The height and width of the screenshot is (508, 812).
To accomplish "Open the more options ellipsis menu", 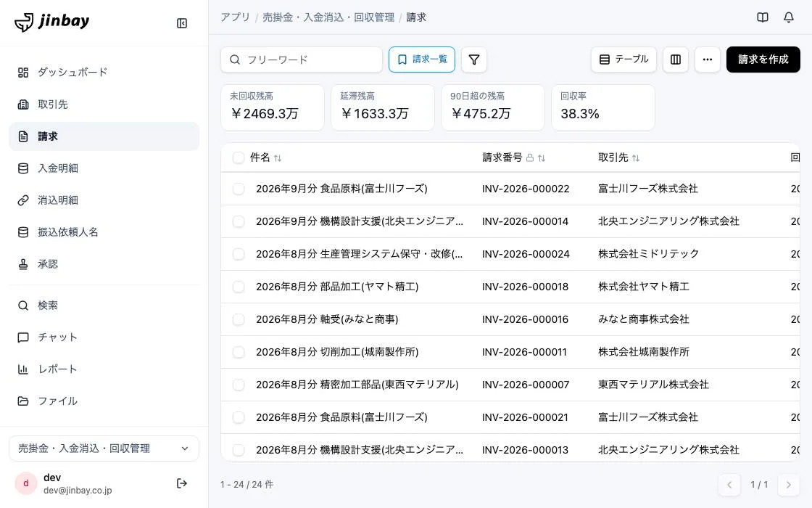I will (x=708, y=60).
